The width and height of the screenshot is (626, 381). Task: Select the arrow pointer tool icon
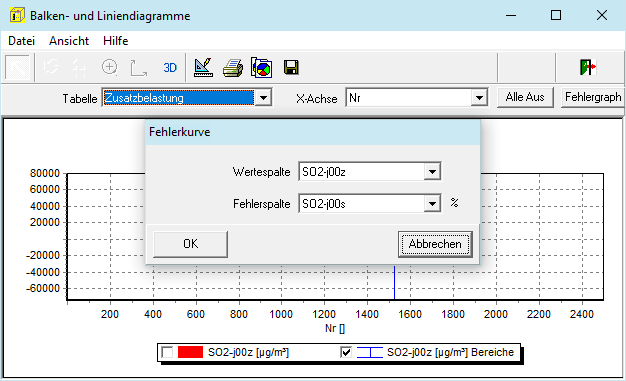(x=18, y=67)
